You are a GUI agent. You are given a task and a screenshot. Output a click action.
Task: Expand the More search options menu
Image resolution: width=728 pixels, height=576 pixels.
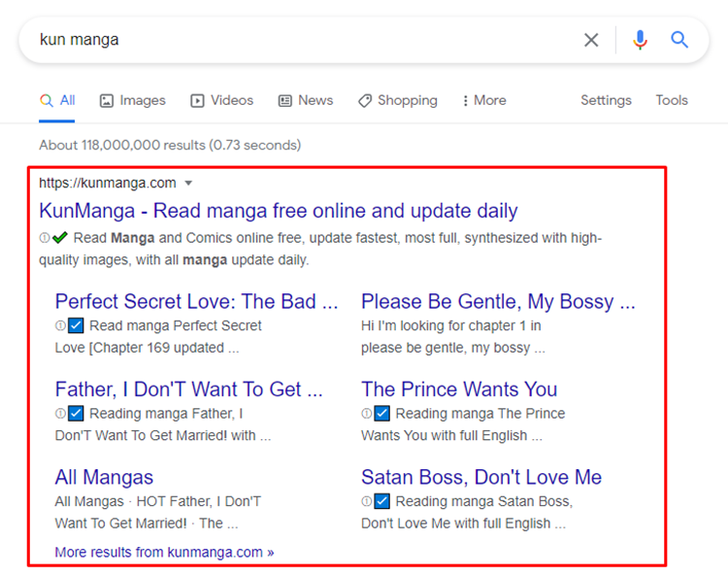pos(484,100)
